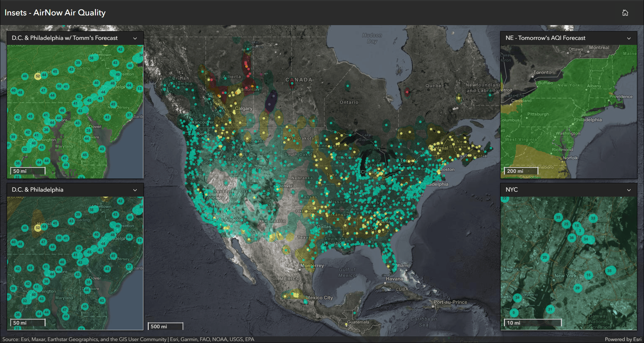Click the Mexico City label on main map
The height and width of the screenshot is (343, 644).
pos(319,298)
